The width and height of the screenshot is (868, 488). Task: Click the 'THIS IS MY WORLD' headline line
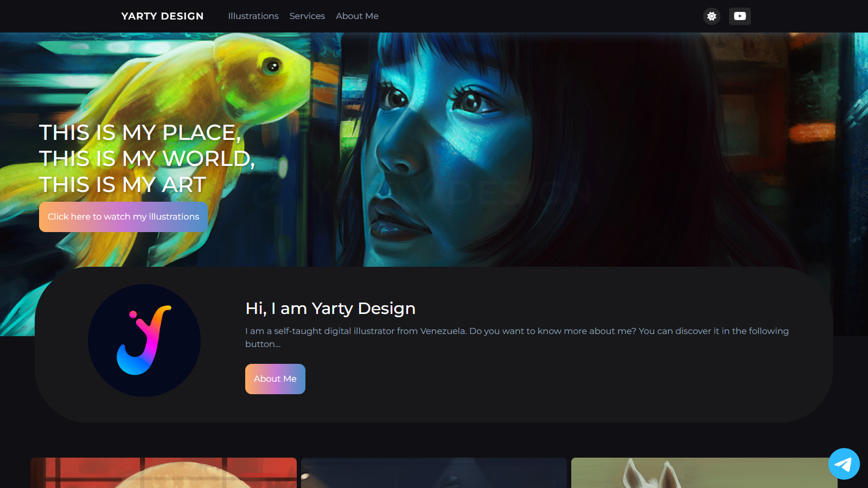[146, 159]
